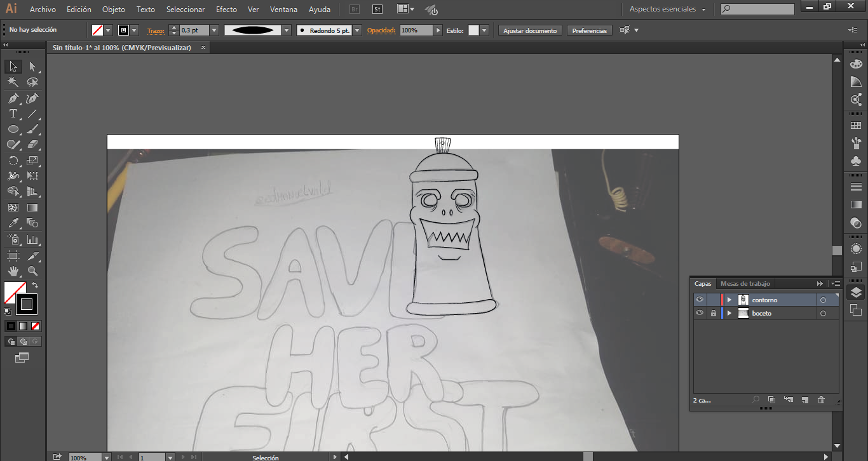Choose the Ellipse shape tool

pos(13,129)
